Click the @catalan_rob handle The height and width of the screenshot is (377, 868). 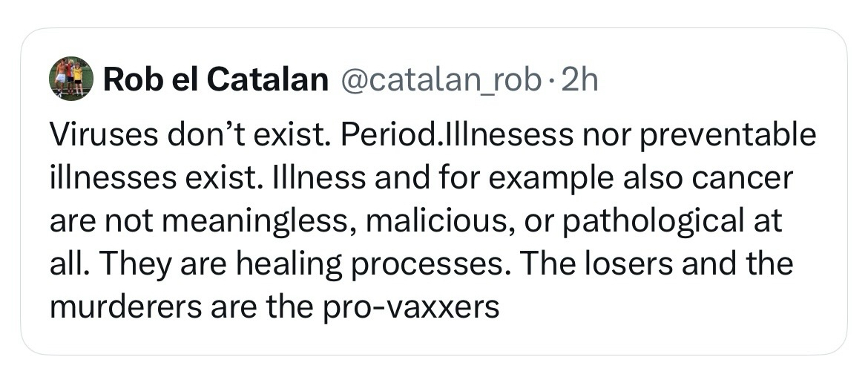click(439, 79)
